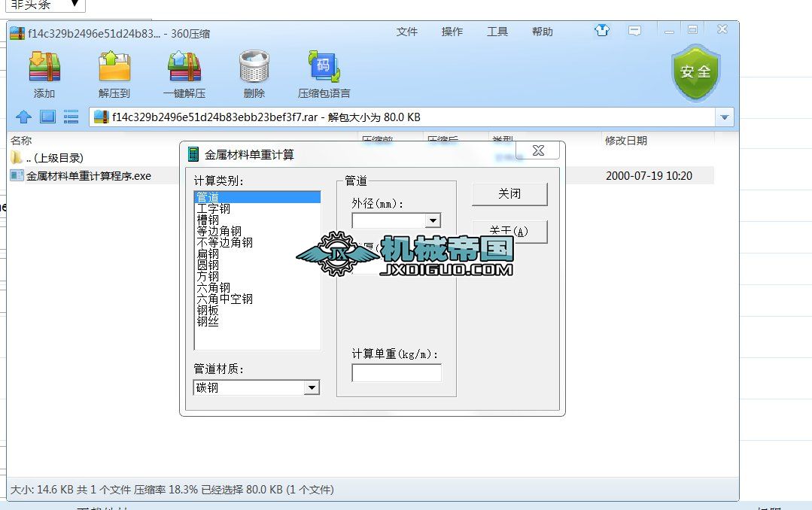Select 等边角钢 in the category list
Image resolution: width=812 pixels, height=510 pixels.
tap(257, 231)
